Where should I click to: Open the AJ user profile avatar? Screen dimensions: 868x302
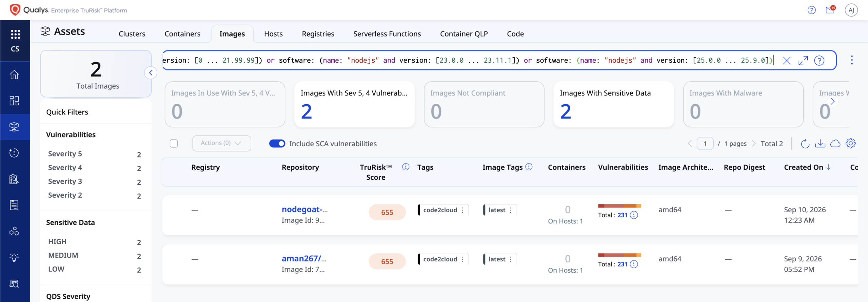coord(851,10)
